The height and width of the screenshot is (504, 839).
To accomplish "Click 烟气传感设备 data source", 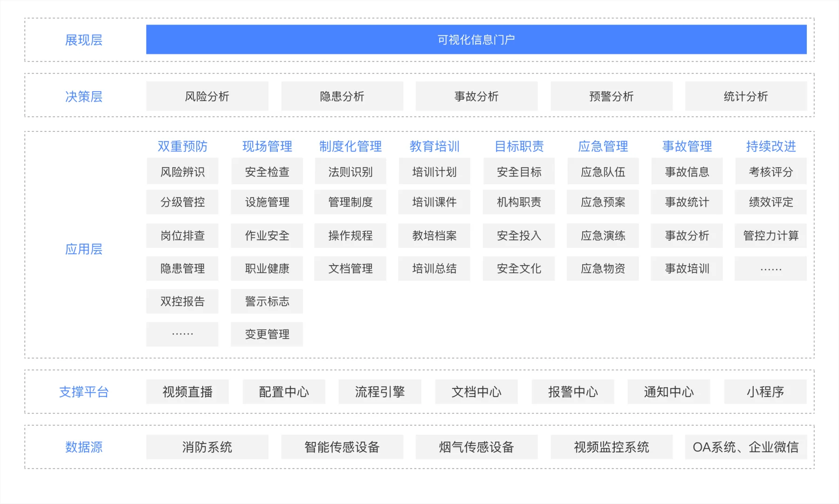I will pos(476,447).
